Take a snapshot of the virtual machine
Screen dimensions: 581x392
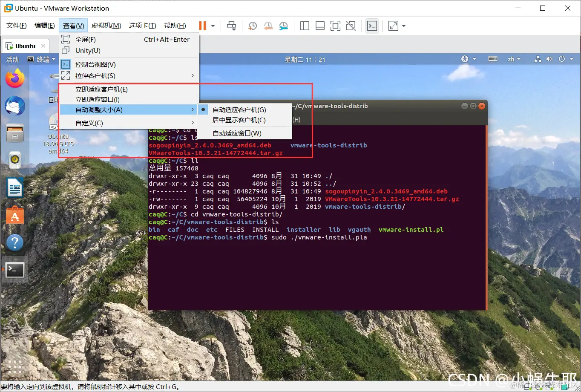(253, 26)
